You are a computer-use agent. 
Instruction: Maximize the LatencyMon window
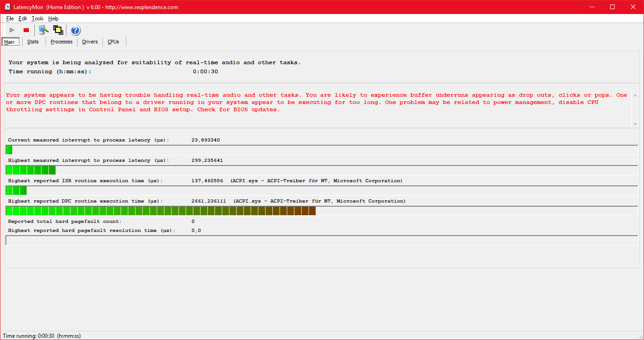612,7
